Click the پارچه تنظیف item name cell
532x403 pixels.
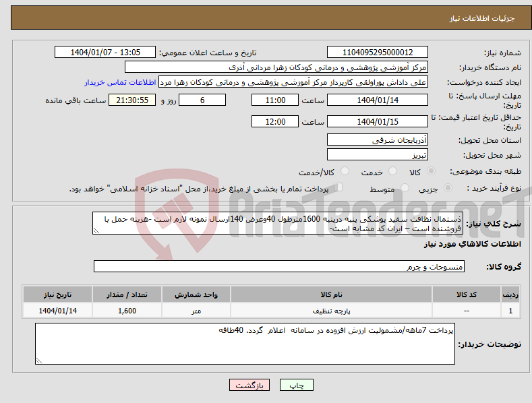click(331, 311)
